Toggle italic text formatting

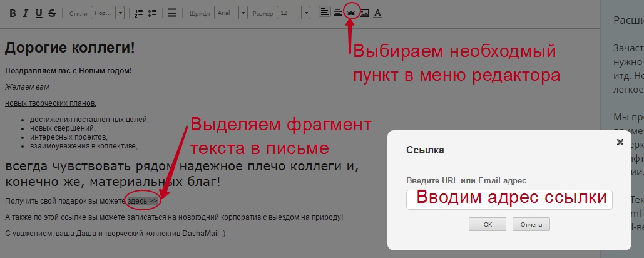coord(26,13)
